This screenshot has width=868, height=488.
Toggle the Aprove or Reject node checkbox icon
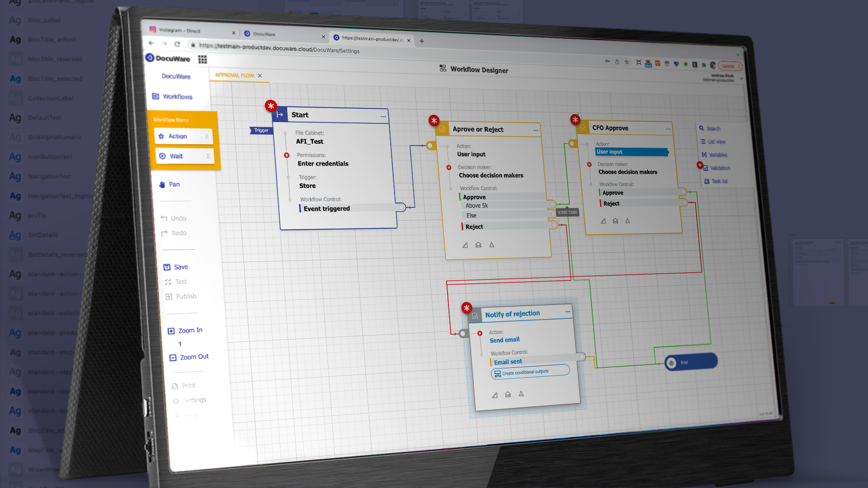tap(443, 129)
